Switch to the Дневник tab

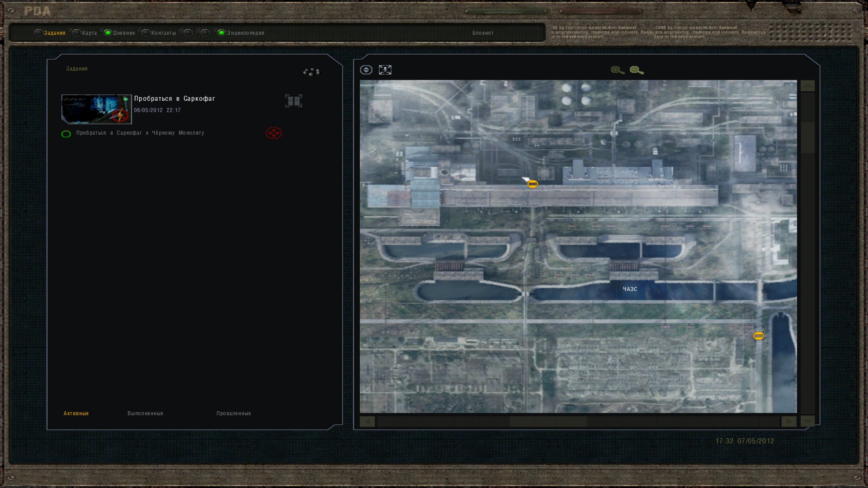[124, 33]
